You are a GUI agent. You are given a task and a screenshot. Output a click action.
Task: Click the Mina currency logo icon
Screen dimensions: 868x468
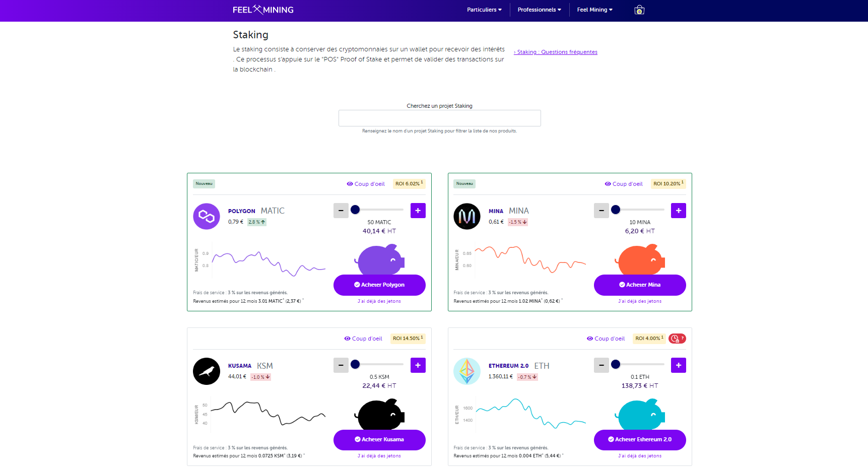tap(466, 216)
